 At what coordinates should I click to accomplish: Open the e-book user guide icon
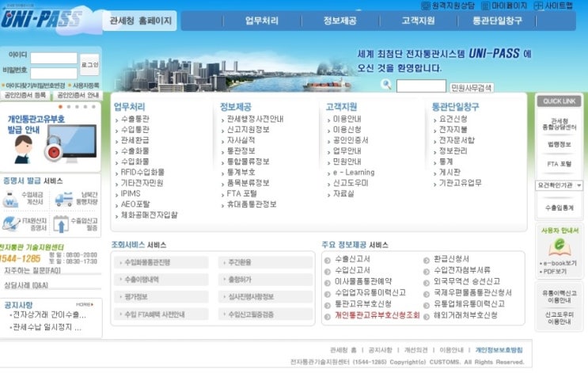pyautogui.click(x=560, y=247)
